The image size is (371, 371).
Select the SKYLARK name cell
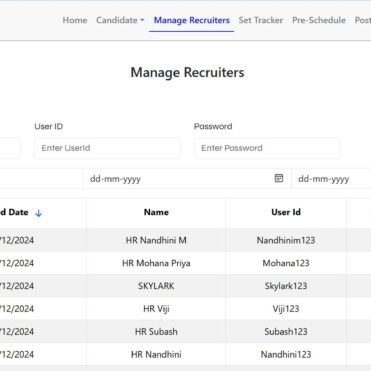(156, 286)
